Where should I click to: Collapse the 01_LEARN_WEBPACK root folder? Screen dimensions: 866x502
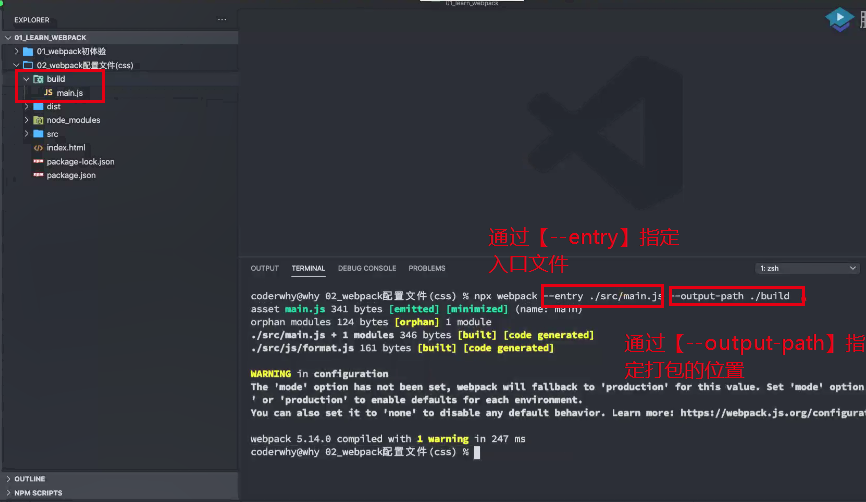(8, 38)
